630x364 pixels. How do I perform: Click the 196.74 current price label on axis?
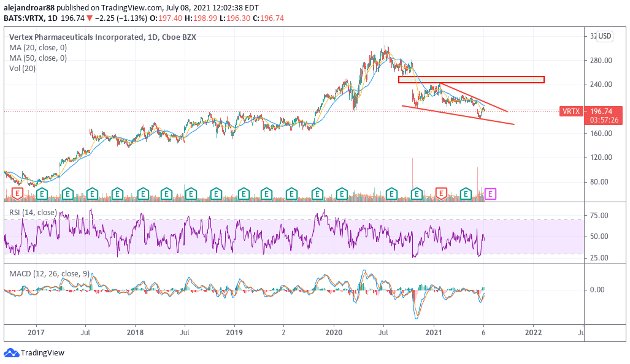(601, 111)
